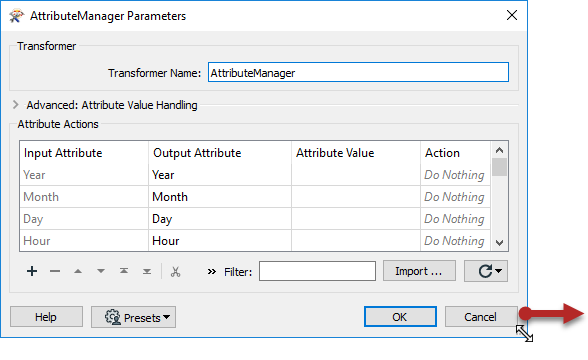The height and width of the screenshot is (360, 588).
Task: Click the OK button
Action: pos(400,316)
